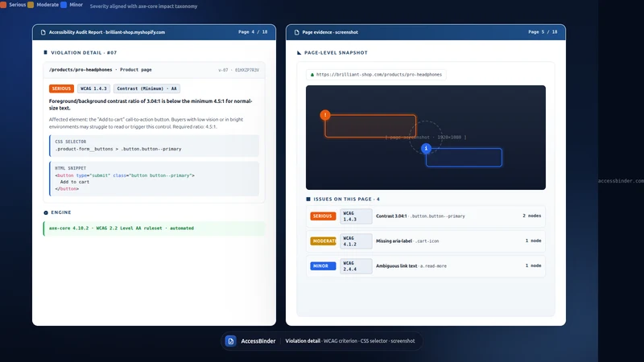Click the WCAG 2.4.4 tag
The image size is (644, 362).
(356, 266)
